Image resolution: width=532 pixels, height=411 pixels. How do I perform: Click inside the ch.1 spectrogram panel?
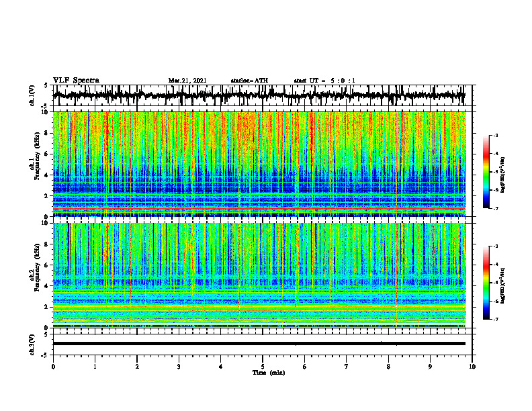(259, 164)
